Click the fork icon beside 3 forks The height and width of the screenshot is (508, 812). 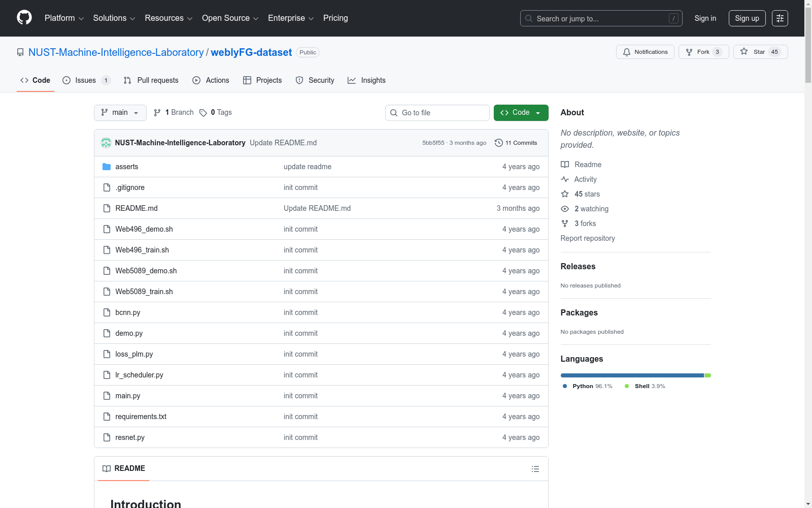pos(565,224)
